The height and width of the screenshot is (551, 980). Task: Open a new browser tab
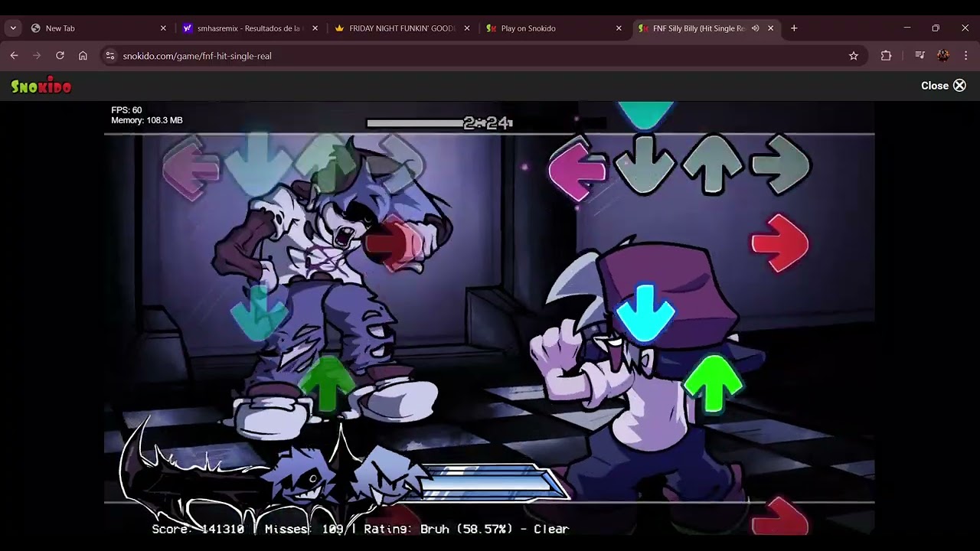(x=794, y=28)
